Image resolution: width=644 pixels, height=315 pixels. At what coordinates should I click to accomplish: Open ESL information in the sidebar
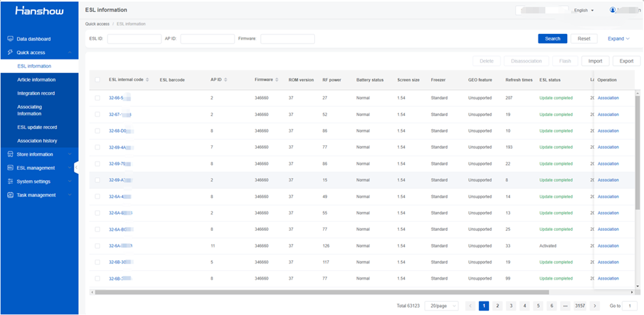pos(39,66)
